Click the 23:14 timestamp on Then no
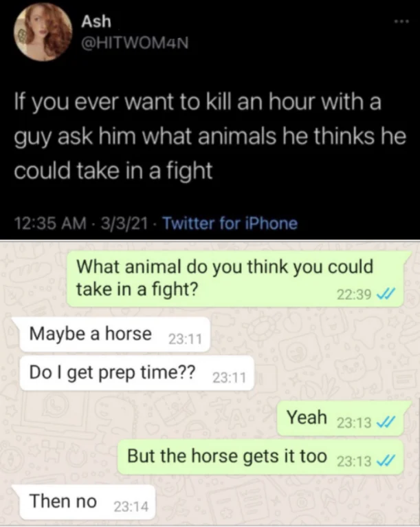Image resolution: width=420 pixels, height=527 pixels. [x=131, y=506]
